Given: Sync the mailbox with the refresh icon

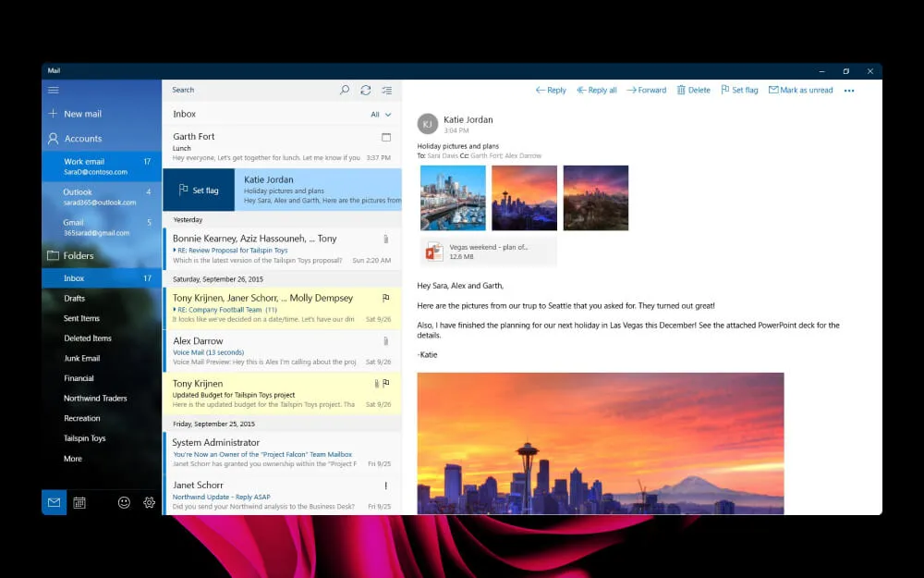Looking at the screenshot, I should click(366, 90).
